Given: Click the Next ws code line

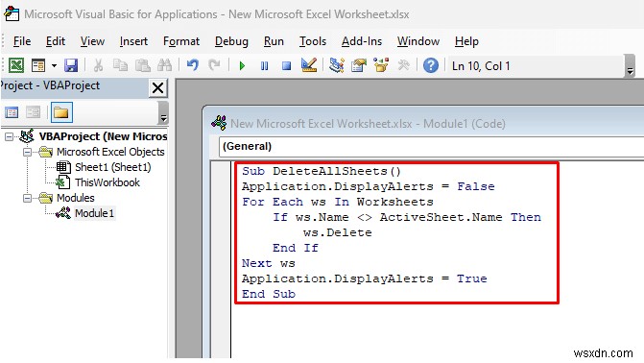Looking at the screenshot, I should click(268, 263).
